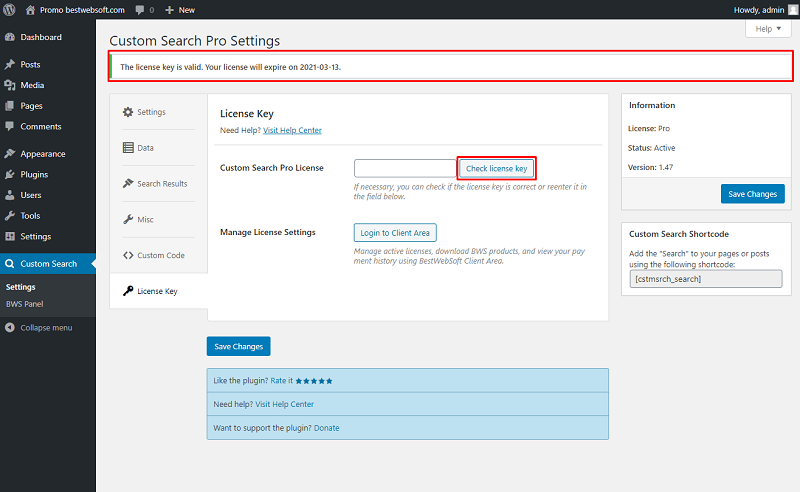Click the WordPress logo icon
Image resolution: width=800 pixels, height=492 pixels.
tap(9, 10)
